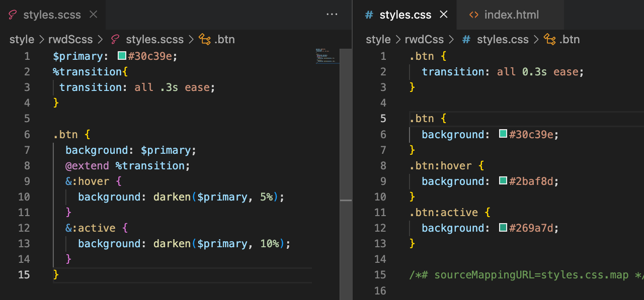
Task: Click the CSS hash icon on styles.css tab
Action: tap(369, 15)
